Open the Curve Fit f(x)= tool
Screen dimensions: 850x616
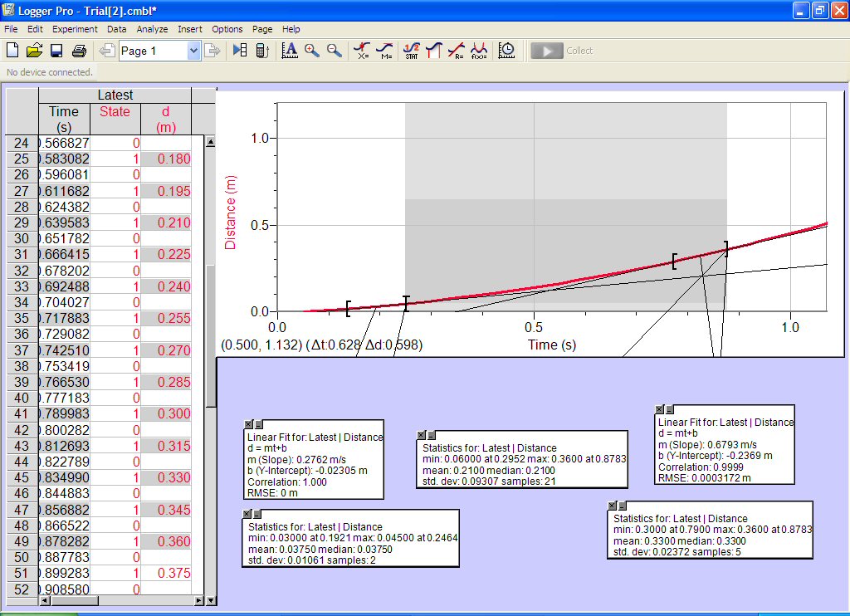pos(479,51)
